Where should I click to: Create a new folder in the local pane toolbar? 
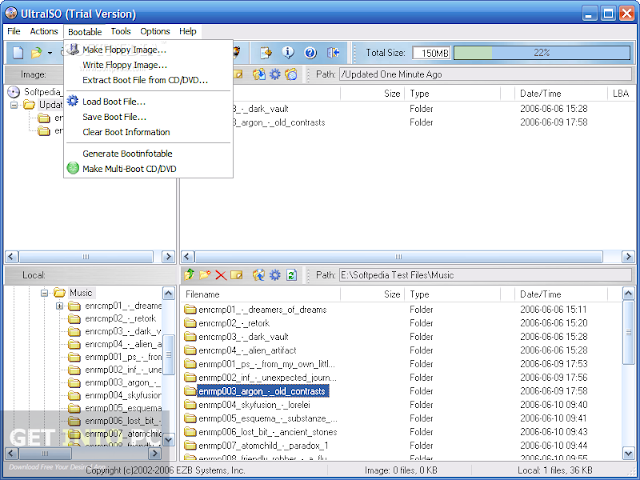(x=205, y=275)
